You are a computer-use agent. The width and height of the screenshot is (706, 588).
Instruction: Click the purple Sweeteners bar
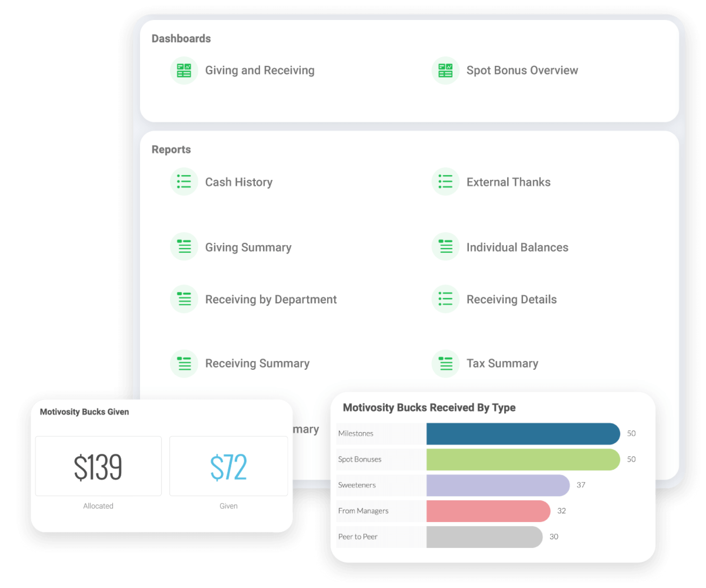498,486
